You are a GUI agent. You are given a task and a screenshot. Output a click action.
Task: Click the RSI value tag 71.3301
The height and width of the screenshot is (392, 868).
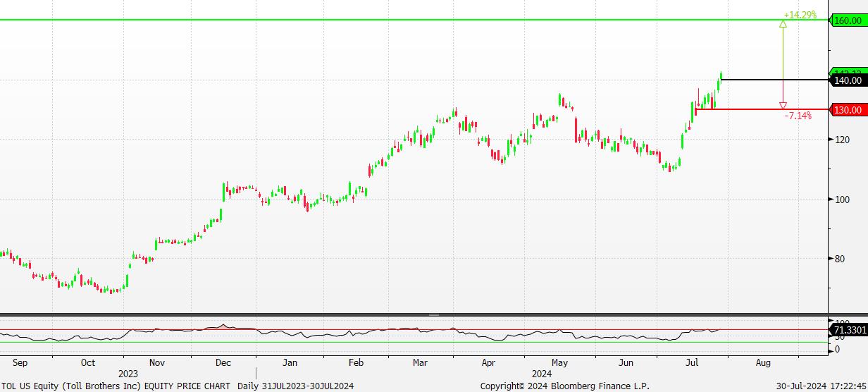click(x=849, y=330)
